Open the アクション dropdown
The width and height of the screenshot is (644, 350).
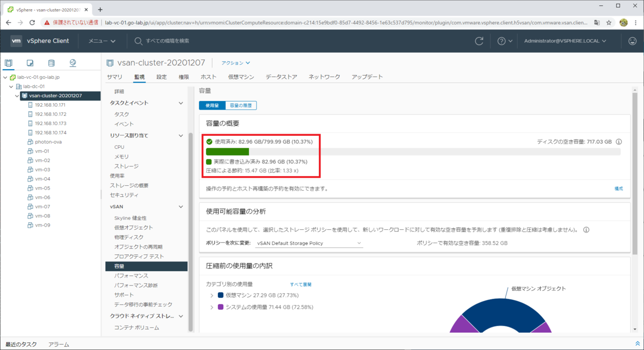coord(236,63)
